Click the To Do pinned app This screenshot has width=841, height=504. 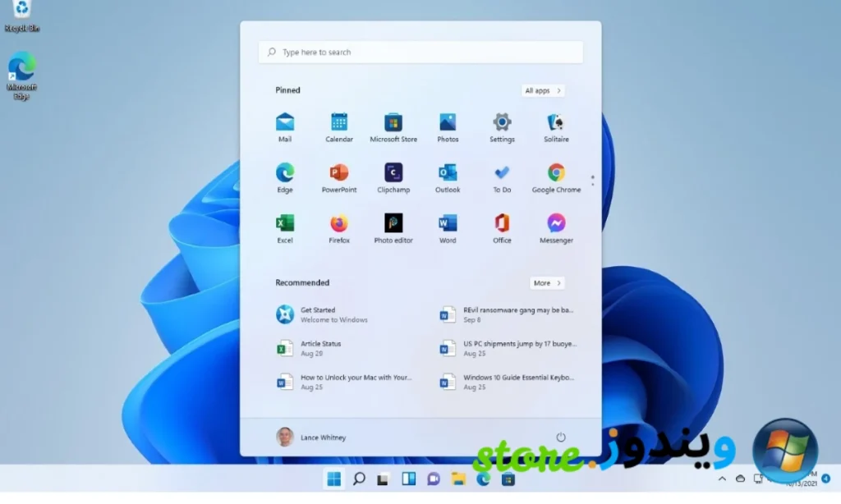pos(502,173)
